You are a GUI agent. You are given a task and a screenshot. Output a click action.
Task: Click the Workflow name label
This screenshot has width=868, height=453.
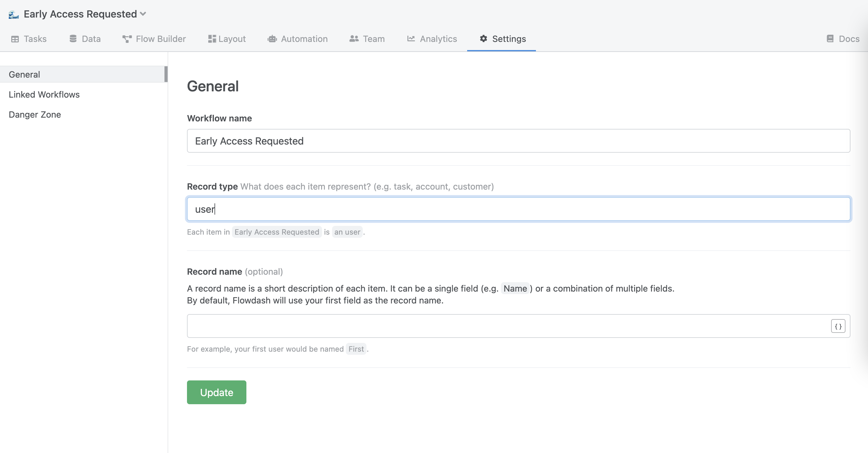click(x=220, y=118)
